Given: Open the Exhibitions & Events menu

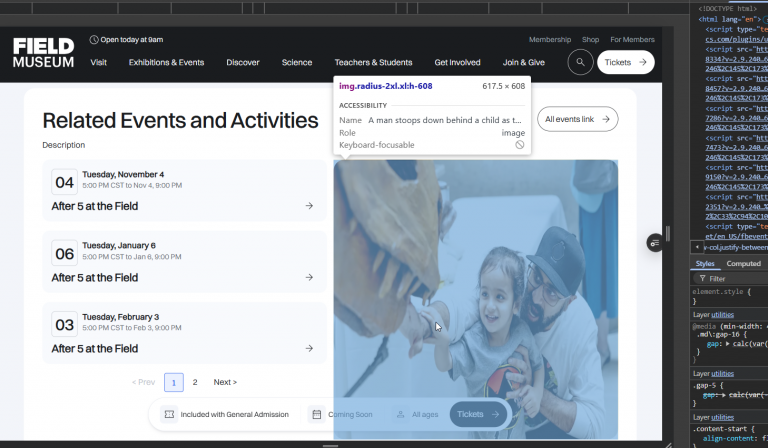Looking at the screenshot, I should [x=167, y=62].
